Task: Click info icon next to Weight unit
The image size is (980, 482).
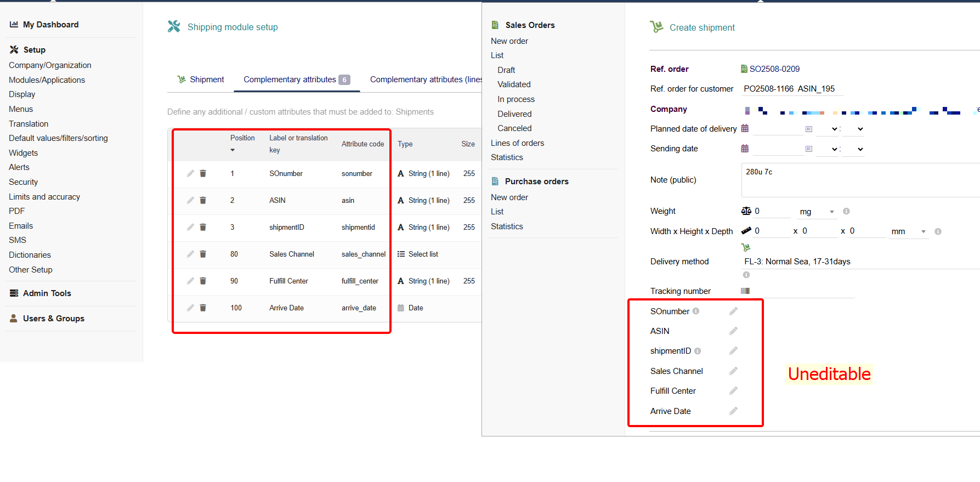Action: 846,211
